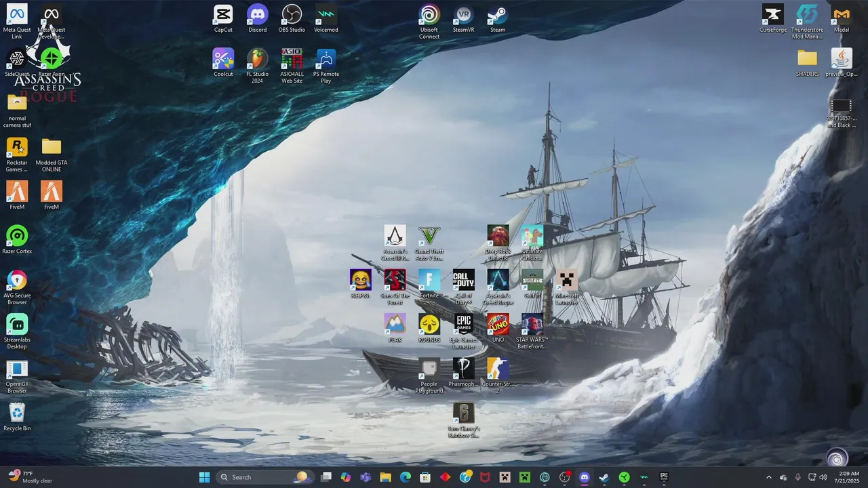868x488 pixels.
Task: Select the normal camera stuf folder
Action: tap(17, 111)
